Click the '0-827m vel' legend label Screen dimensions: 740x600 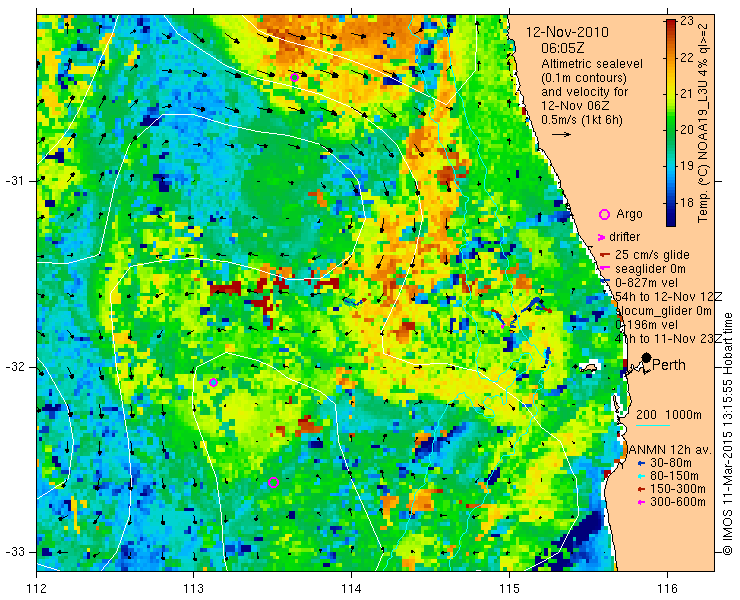click(647, 283)
